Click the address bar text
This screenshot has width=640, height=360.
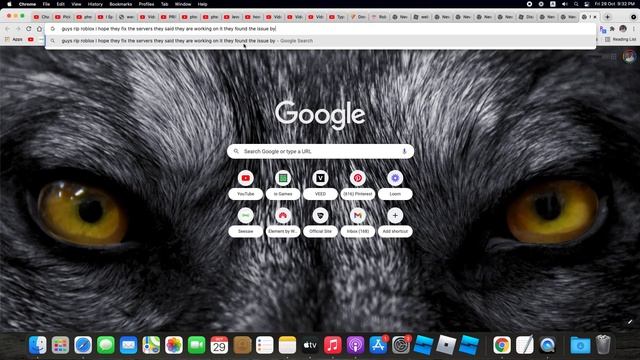(169, 29)
